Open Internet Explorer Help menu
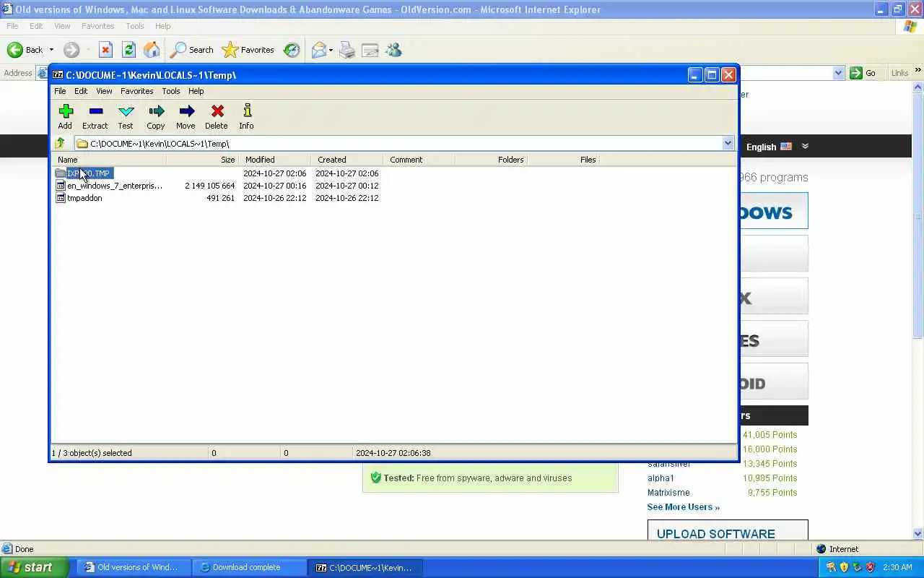 tap(163, 26)
